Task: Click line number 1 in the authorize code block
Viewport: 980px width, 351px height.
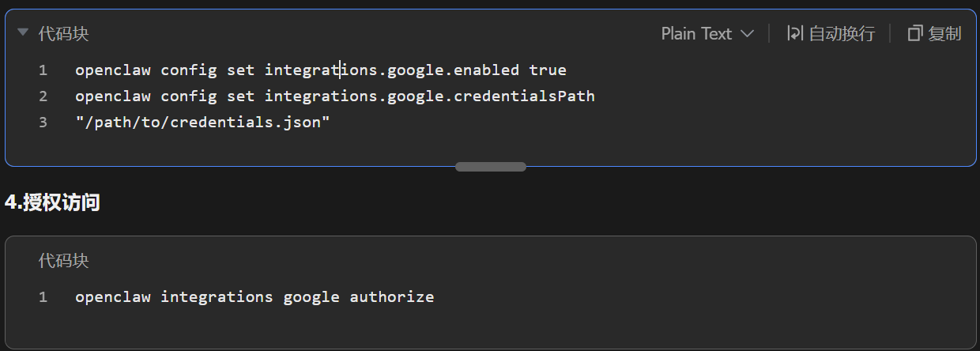Action: click(43, 297)
